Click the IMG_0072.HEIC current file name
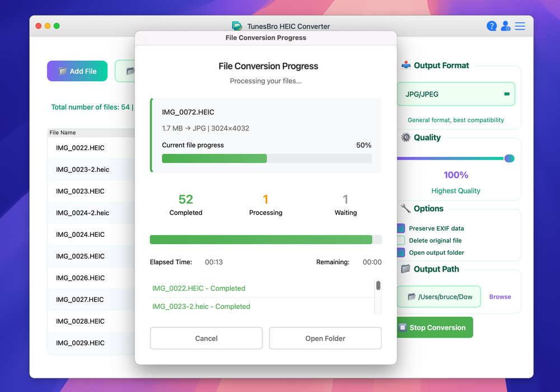Screen dimensions: 560x392 point(188,112)
